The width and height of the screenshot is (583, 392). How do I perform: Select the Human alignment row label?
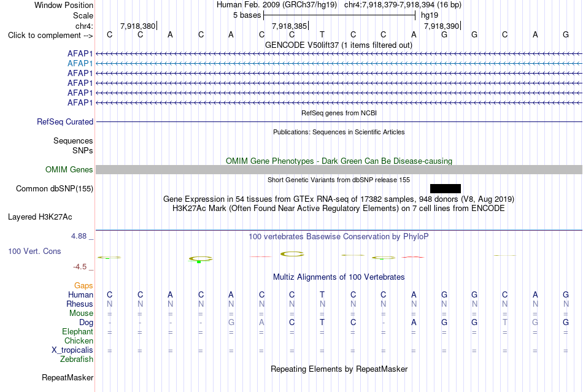tap(80, 295)
